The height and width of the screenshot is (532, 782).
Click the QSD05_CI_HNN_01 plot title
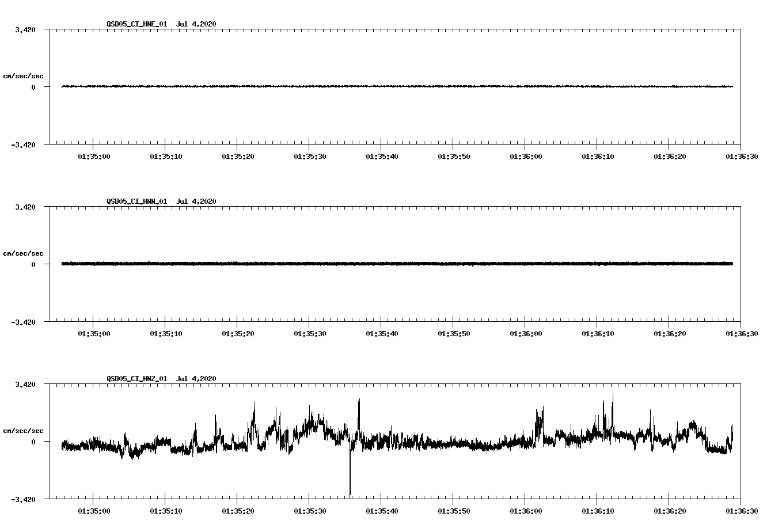pyautogui.click(x=161, y=201)
